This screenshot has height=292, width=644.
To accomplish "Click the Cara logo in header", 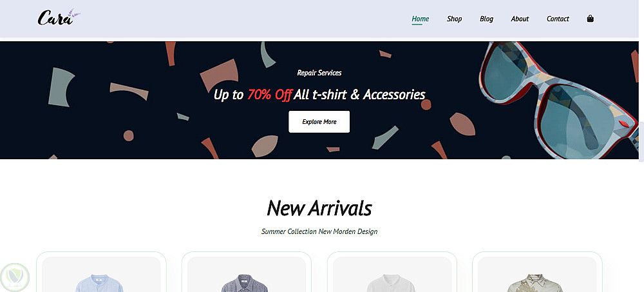I will click(x=59, y=17).
